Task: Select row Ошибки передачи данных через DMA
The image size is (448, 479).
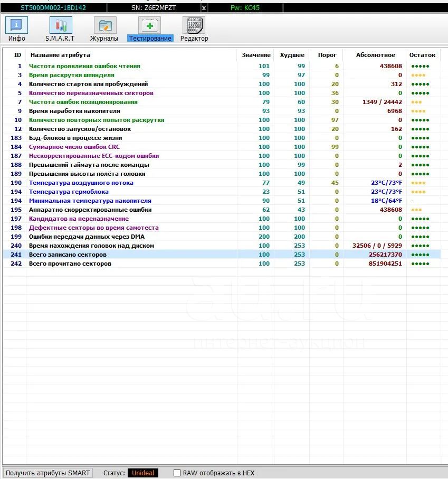Action: coord(222,237)
